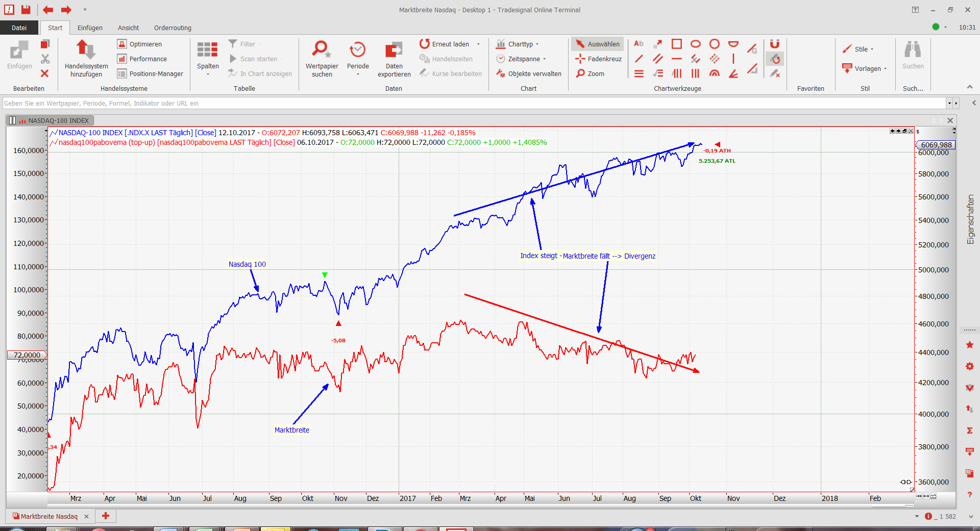The width and height of the screenshot is (980, 531).
Task: Click the vertical line drawing tool
Action: (733, 59)
